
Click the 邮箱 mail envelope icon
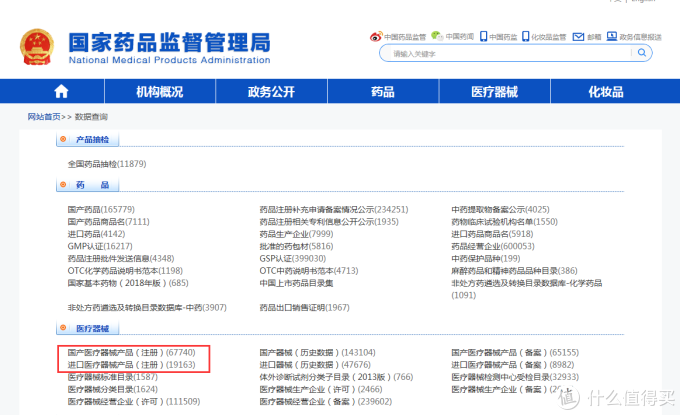coord(578,37)
